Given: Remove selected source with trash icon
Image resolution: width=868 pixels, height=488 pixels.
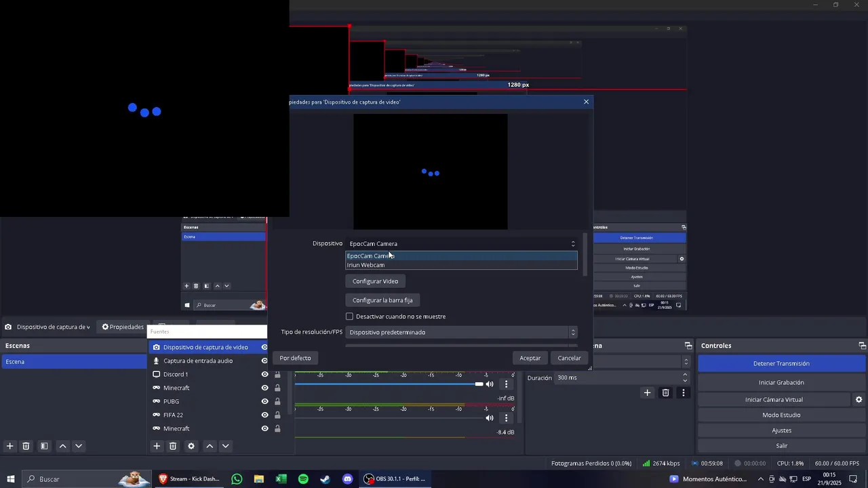Looking at the screenshot, I should pos(173,446).
